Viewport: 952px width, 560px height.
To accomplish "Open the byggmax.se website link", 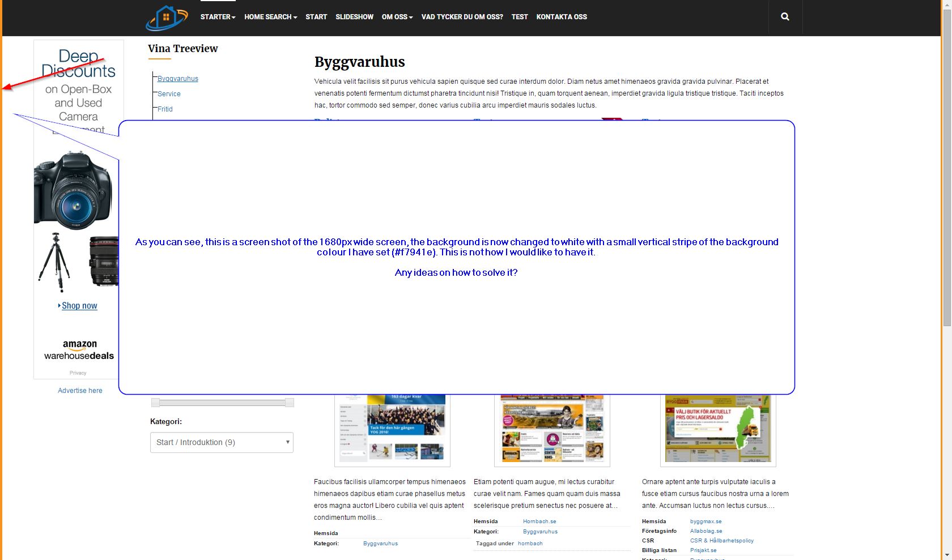I will [x=706, y=521].
